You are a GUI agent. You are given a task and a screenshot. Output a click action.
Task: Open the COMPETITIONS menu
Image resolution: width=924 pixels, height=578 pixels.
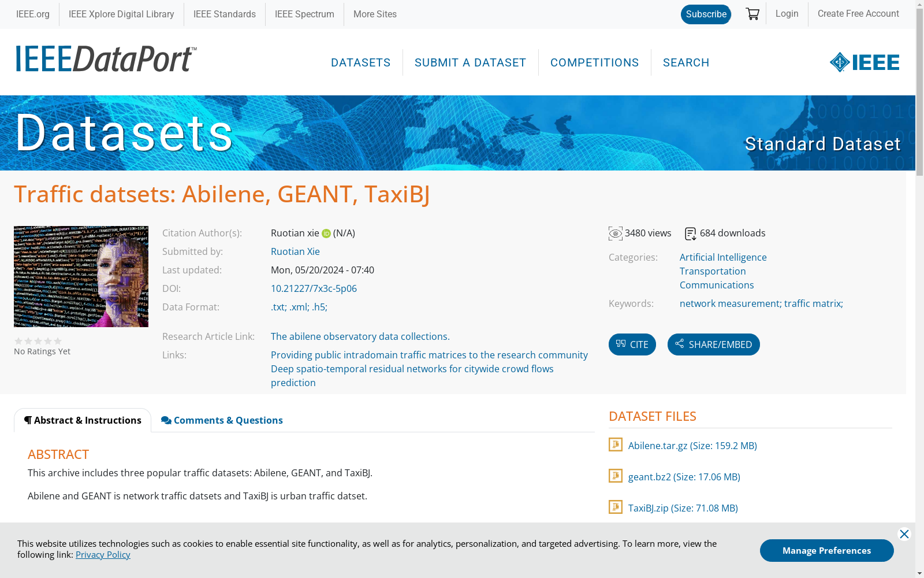(x=595, y=62)
